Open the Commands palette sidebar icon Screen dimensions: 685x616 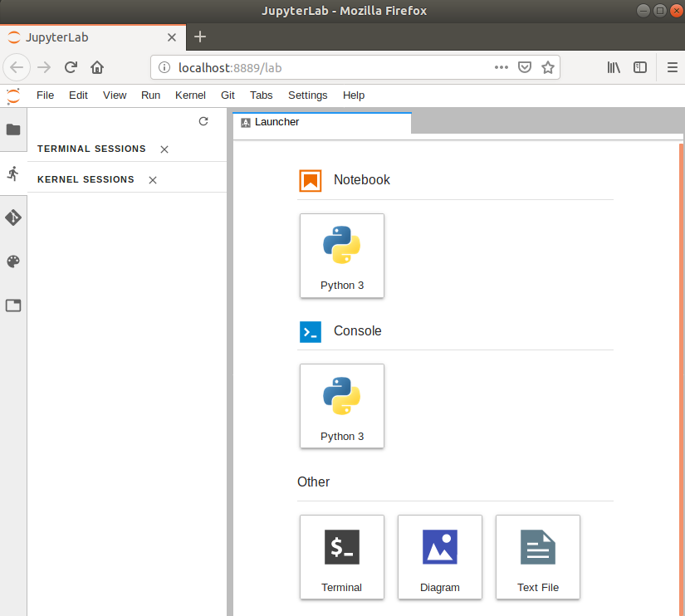[x=13, y=262]
